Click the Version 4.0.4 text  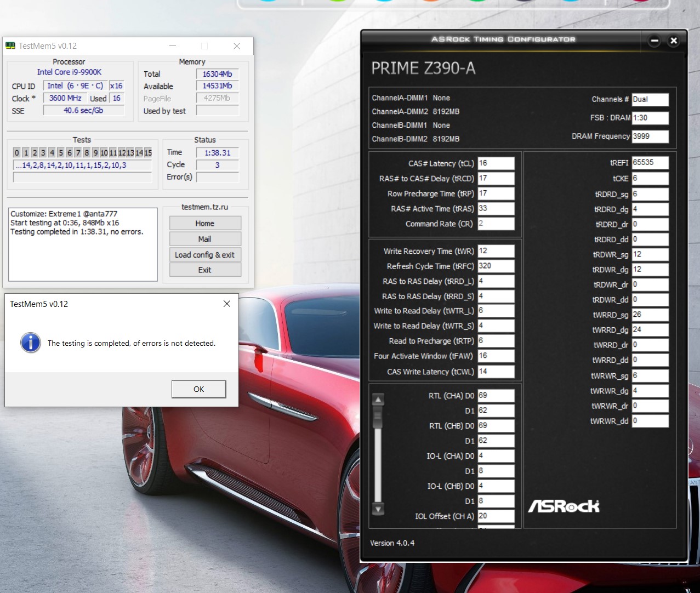point(392,543)
